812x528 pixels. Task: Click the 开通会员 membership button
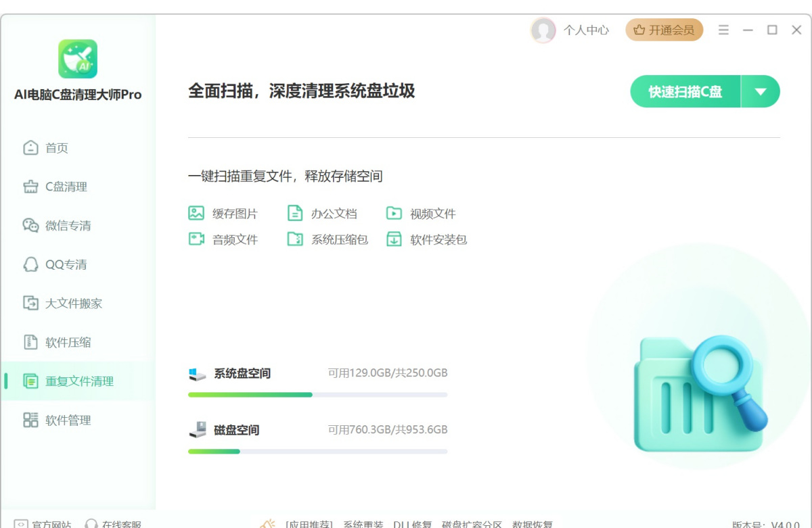tap(664, 30)
